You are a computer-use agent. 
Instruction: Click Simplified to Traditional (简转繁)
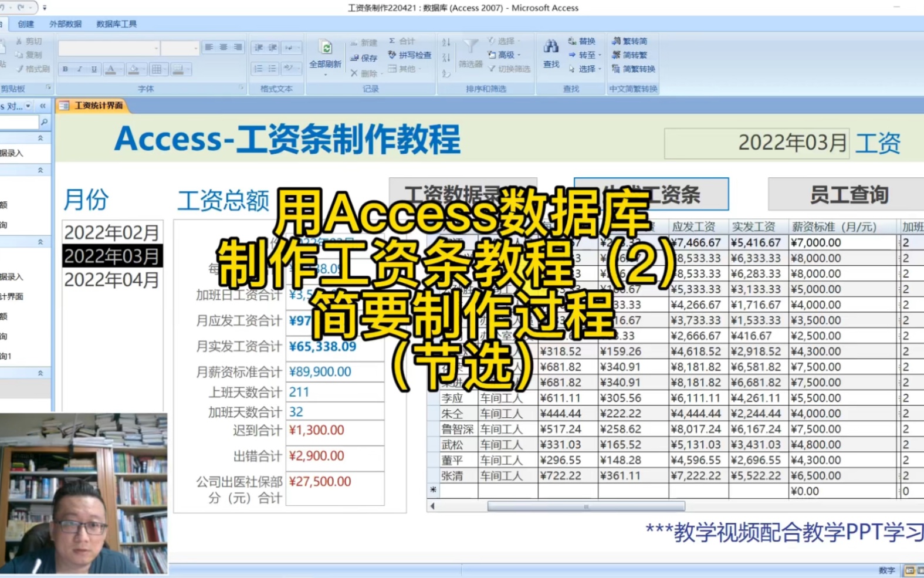(x=629, y=55)
